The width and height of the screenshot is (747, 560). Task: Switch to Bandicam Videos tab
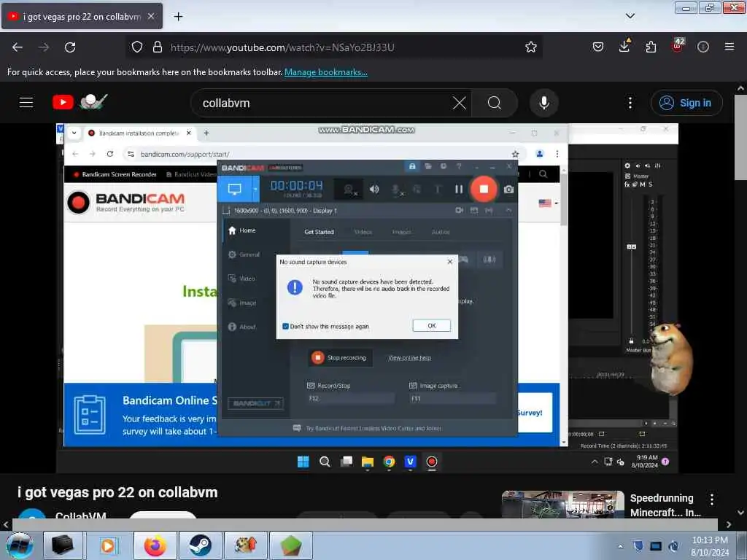[363, 232]
